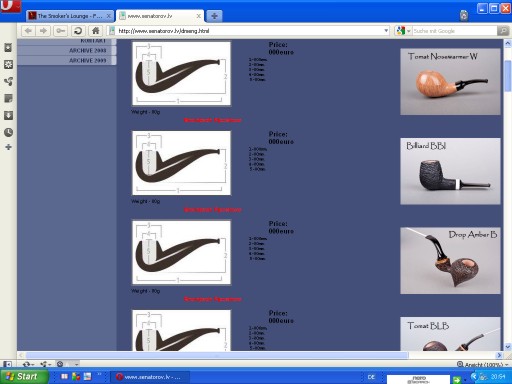Open the History clock panel icon
This screenshot has height=384, width=512.
[8, 132]
